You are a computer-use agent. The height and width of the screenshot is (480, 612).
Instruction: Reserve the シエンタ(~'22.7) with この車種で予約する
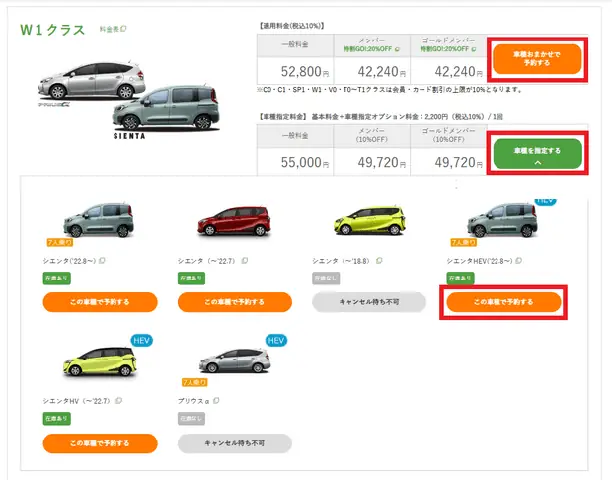click(235, 302)
